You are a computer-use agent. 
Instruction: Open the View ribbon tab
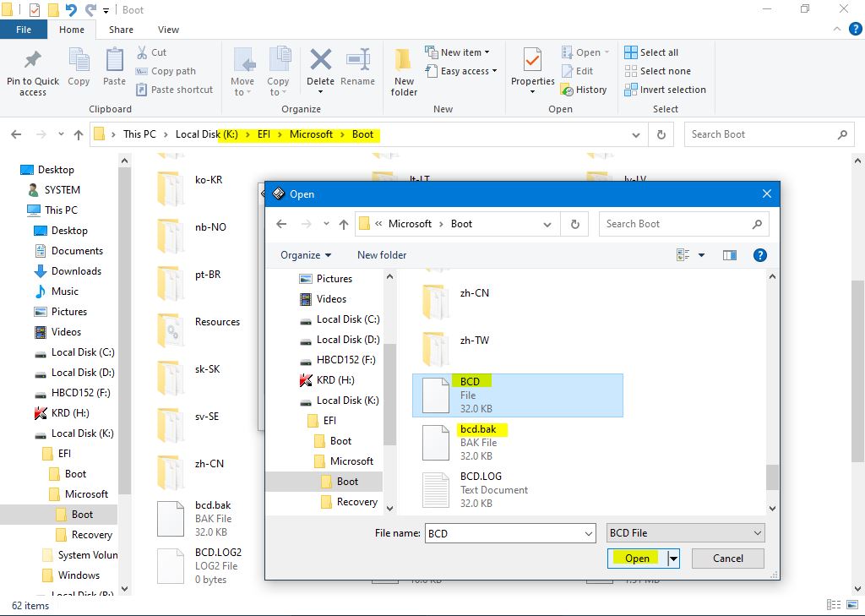coord(168,30)
